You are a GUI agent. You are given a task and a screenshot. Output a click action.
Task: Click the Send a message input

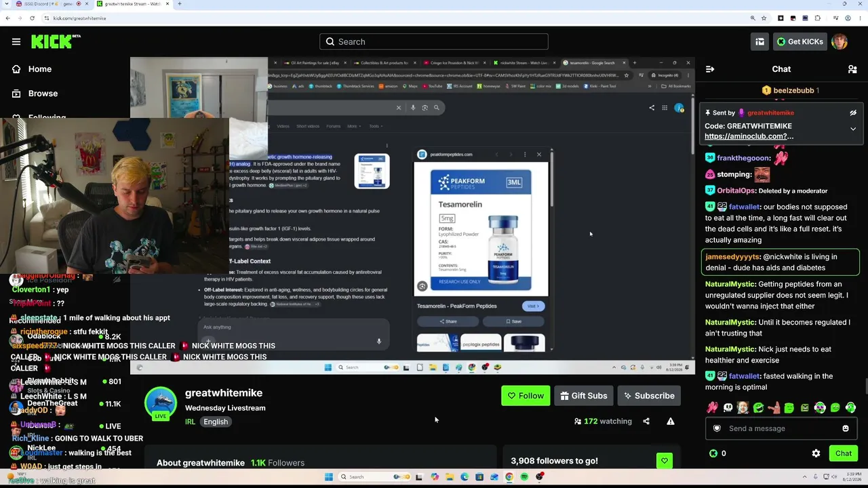click(780, 428)
